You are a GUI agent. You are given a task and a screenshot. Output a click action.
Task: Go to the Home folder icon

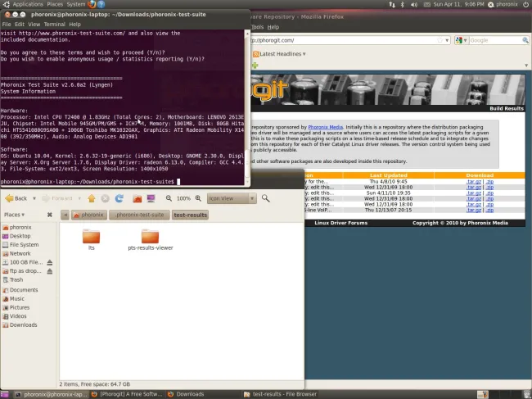(137, 198)
